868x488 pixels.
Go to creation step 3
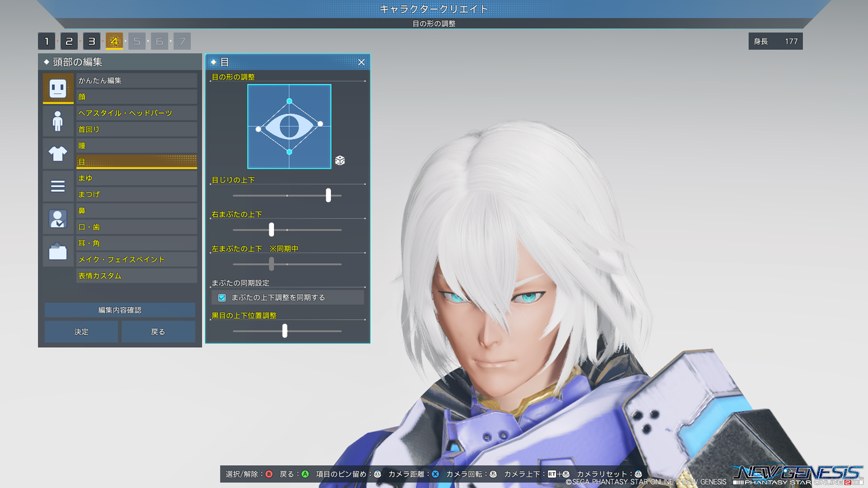coord(92,41)
